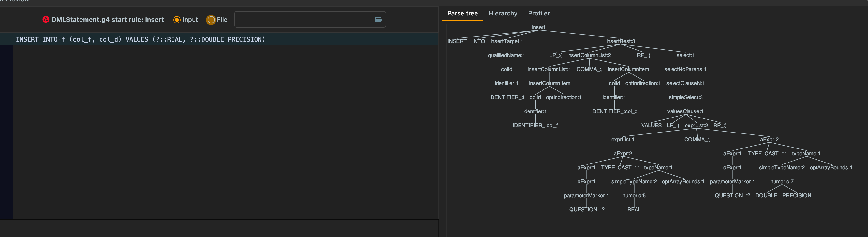Select the Parse tree tab

462,13
